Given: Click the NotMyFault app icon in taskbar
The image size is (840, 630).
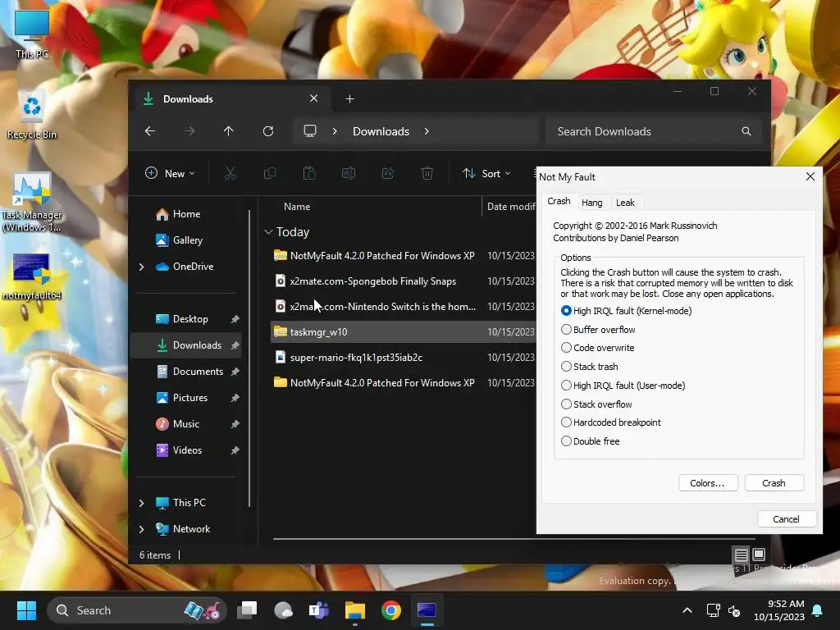Looking at the screenshot, I should click(427, 610).
